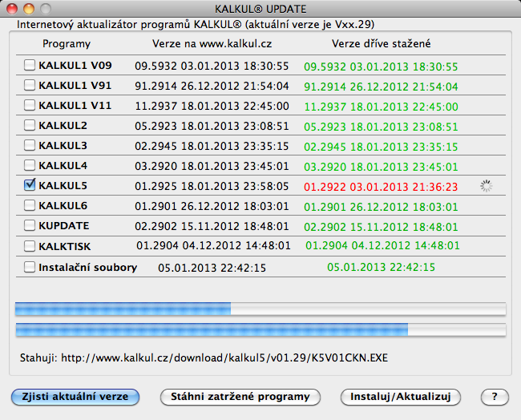Click the Verze dříve stažené header
The height and width of the screenshot is (420, 521).
pyautogui.click(x=381, y=43)
